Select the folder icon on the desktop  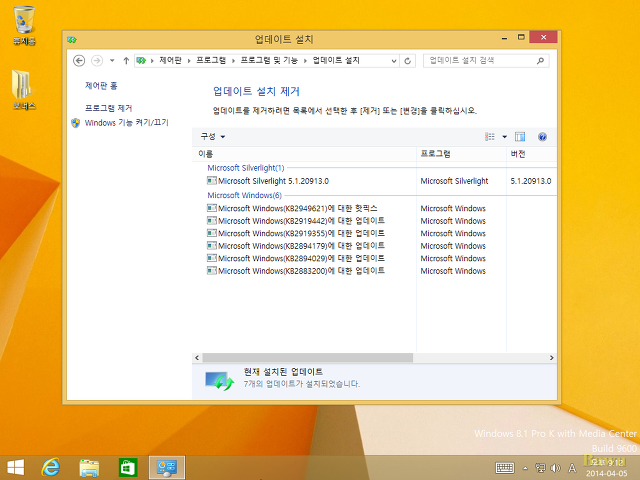click(x=24, y=90)
